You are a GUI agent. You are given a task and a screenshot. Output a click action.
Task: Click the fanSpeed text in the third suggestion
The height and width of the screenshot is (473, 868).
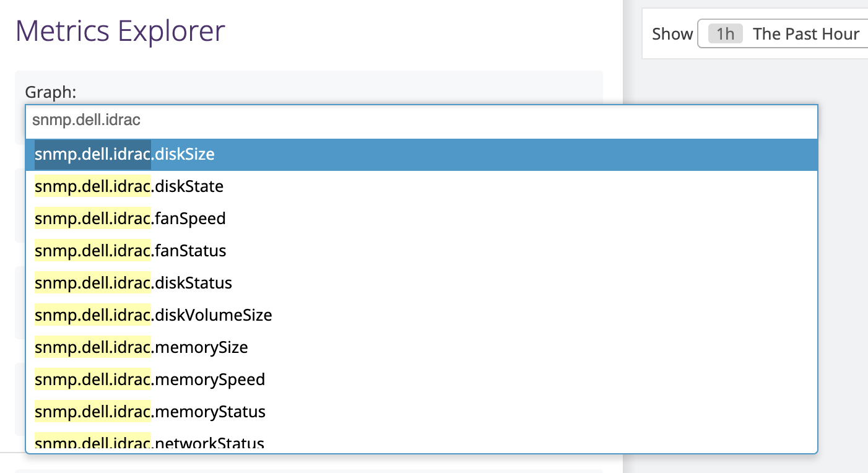(190, 219)
